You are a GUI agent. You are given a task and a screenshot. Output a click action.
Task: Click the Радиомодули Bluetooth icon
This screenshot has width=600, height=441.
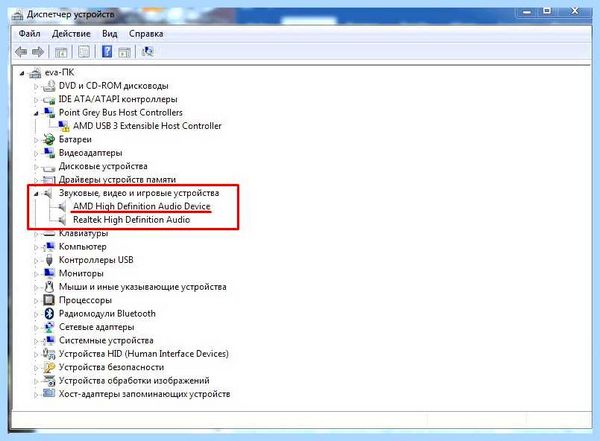49,314
